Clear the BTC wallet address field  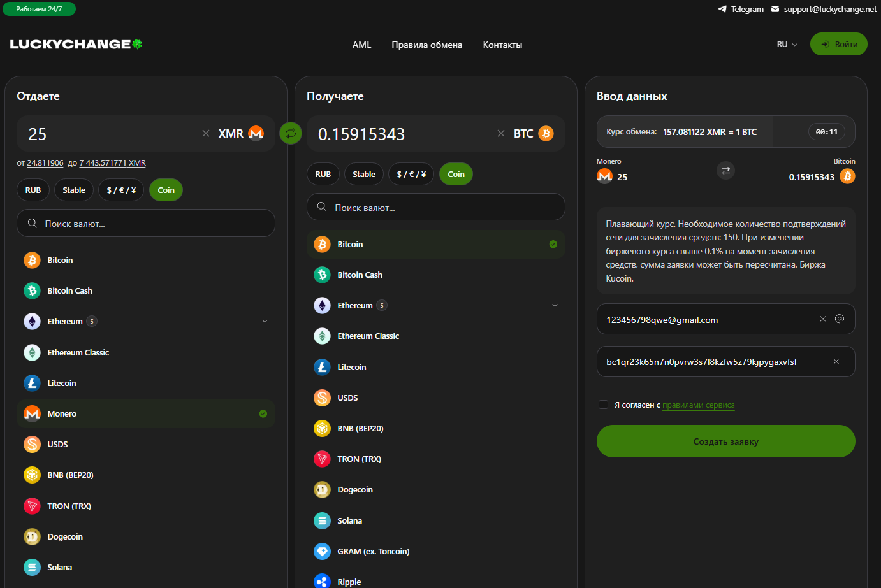836,362
